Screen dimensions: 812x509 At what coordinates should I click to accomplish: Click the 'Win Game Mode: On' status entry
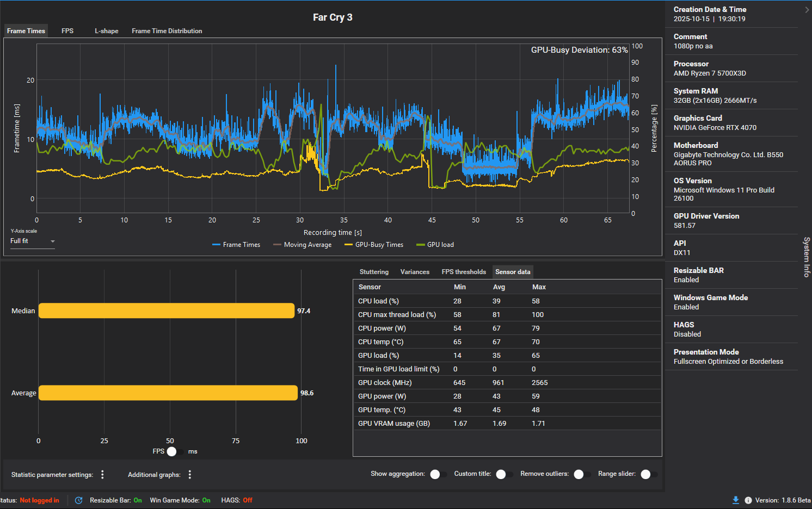180,500
